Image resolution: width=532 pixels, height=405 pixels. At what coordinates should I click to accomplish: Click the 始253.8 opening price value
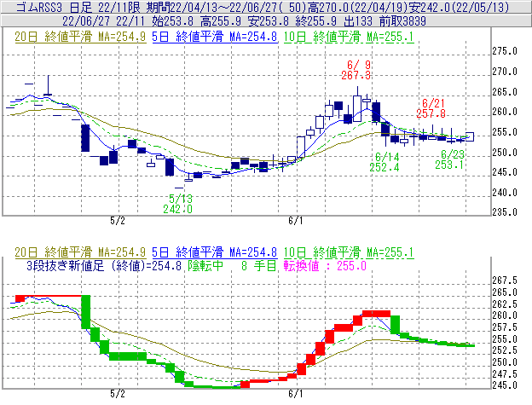pyautogui.click(x=173, y=21)
